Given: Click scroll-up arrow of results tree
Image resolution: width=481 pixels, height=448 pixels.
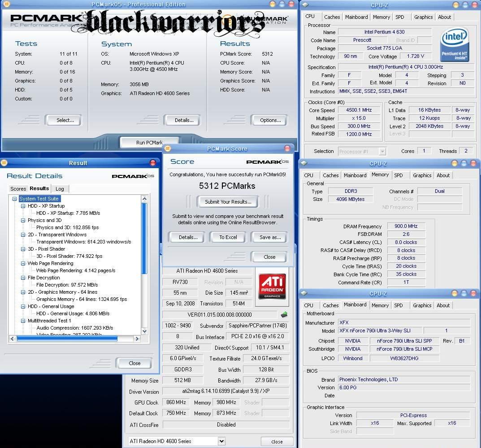Looking at the screenshot, I should tap(144, 199).
